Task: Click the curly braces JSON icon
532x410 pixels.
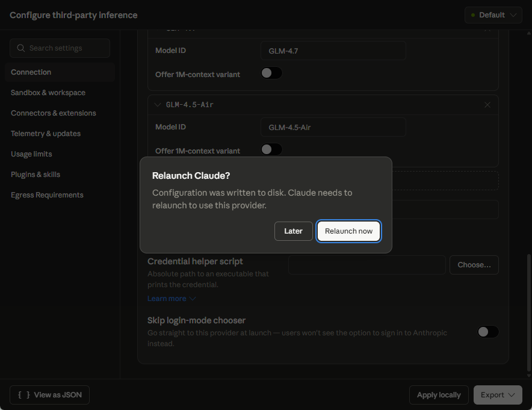Action: click(x=23, y=395)
